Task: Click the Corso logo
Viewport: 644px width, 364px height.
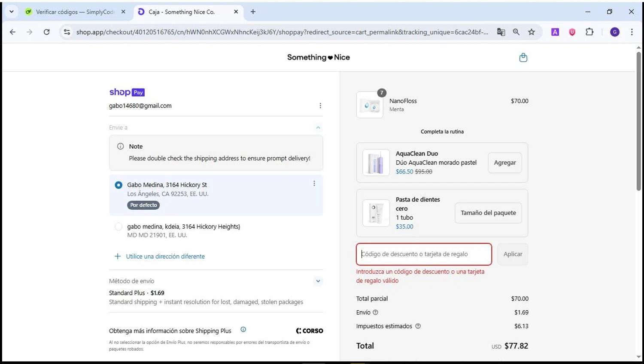Action: [310, 330]
